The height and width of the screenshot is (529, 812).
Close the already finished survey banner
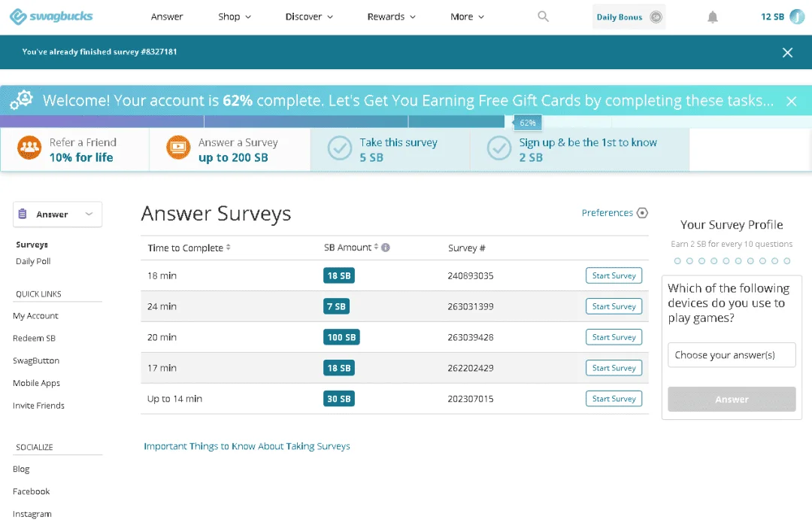click(787, 53)
